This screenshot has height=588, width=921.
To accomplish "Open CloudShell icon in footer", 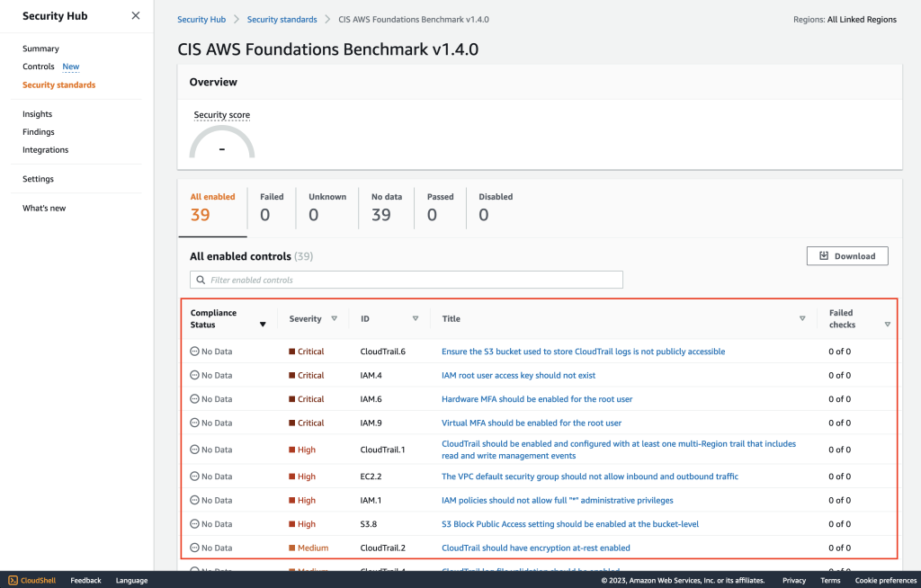I will [13, 581].
